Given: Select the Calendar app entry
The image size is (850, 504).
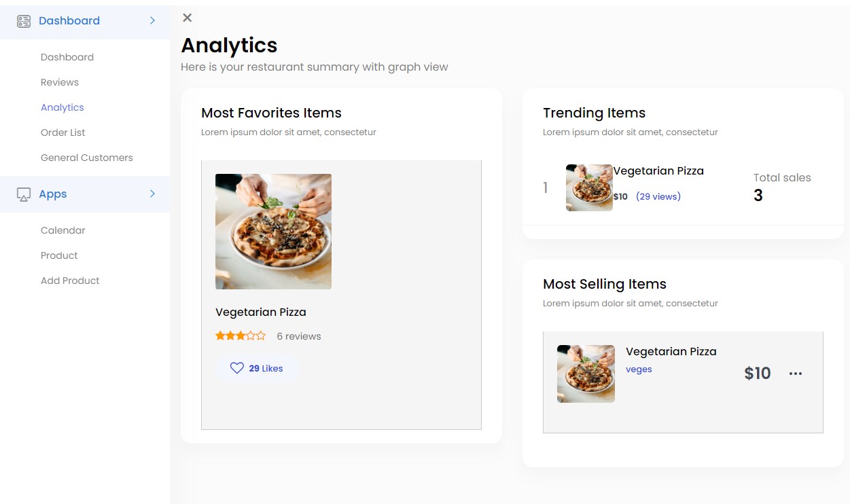Looking at the screenshot, I should (63, 230).
